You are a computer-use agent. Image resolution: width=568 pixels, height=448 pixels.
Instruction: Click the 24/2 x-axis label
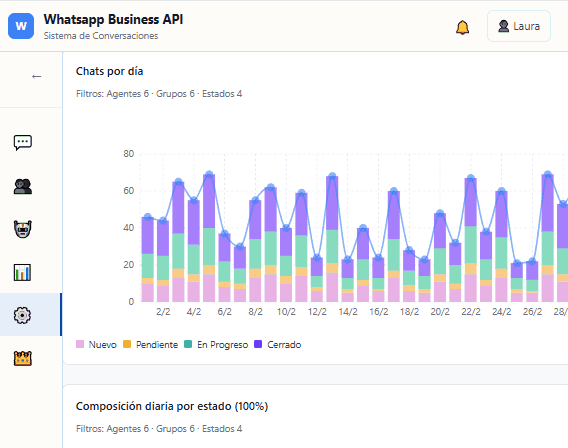502,311
